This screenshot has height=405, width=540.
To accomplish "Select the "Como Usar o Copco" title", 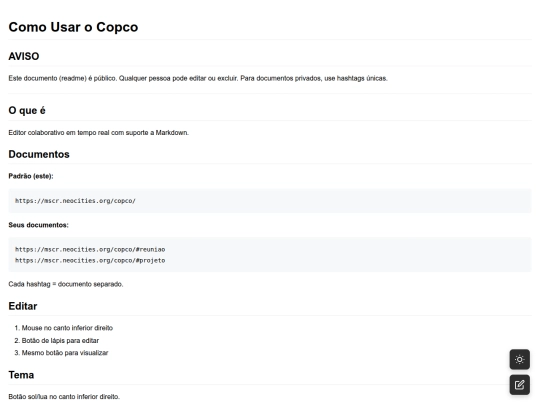I will [x=73, y=27].
